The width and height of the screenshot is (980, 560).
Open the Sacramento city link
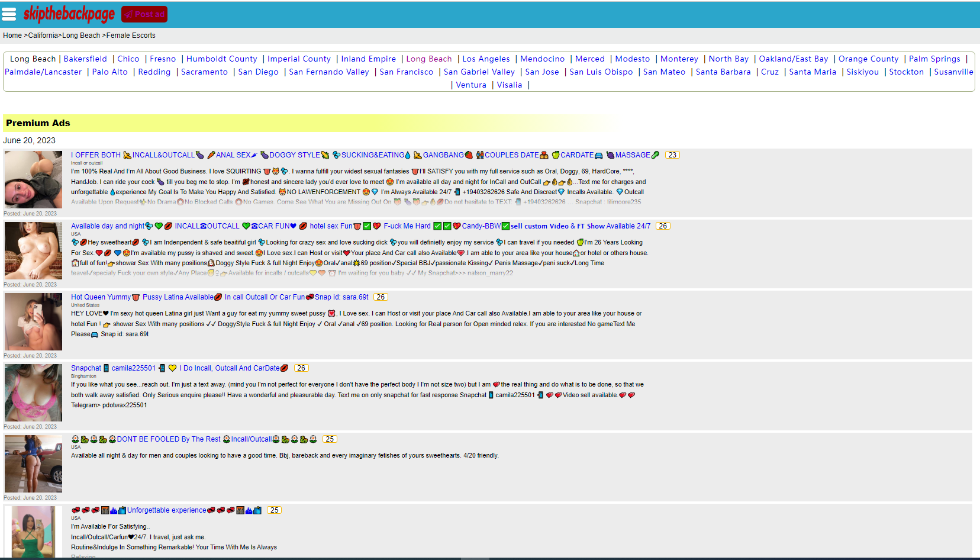point(204,72)
